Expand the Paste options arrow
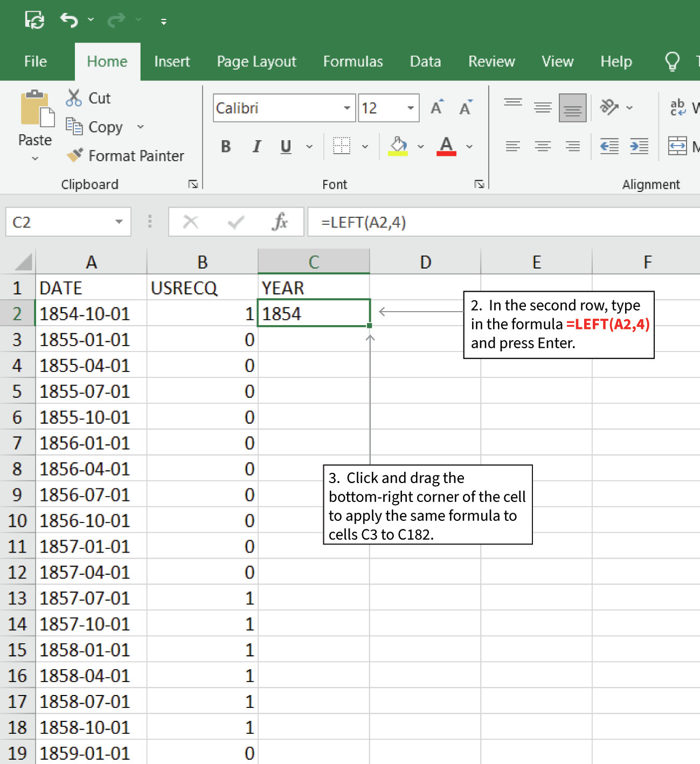 coord(35,159)
